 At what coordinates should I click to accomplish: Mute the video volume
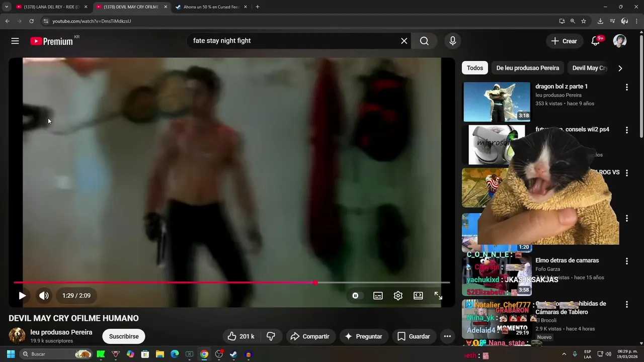[x=44, y=296]
